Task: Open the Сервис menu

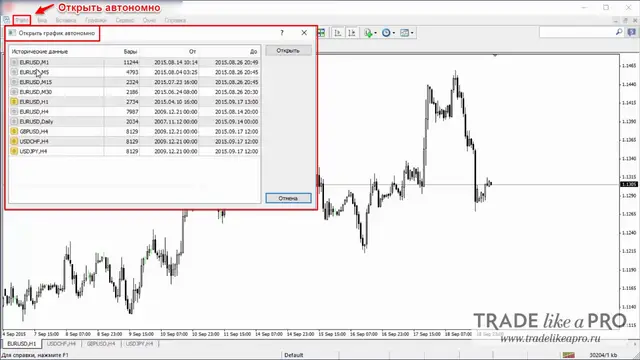Action: pos(124,20)
